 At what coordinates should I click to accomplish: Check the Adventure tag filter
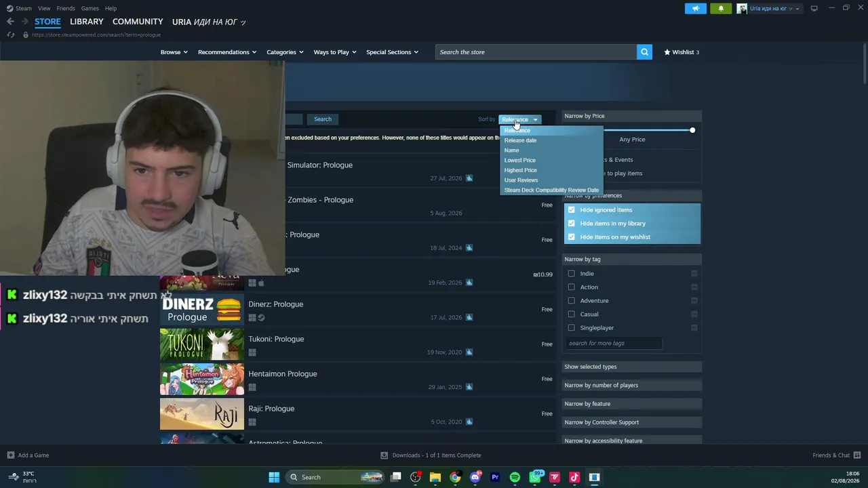click(x=572, y=301)
